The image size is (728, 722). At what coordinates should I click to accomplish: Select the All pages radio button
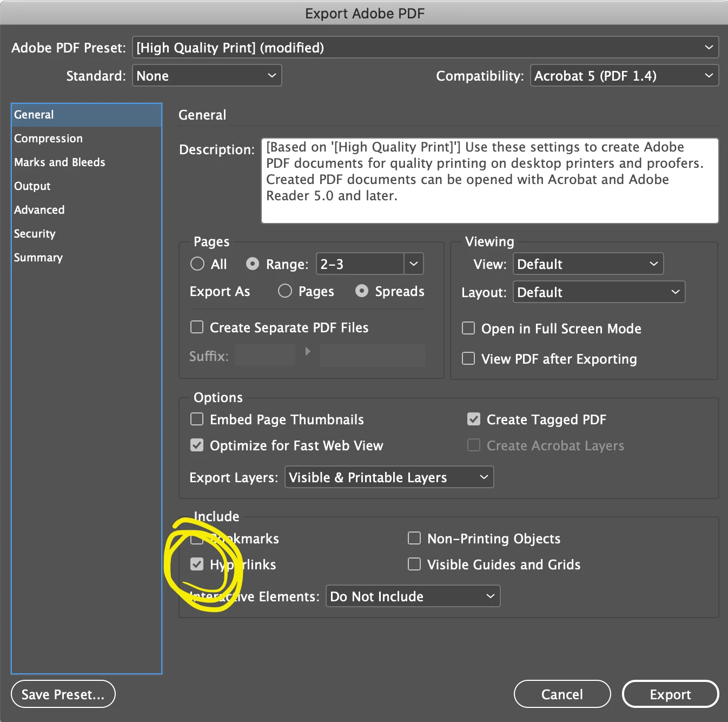[197, 264]
